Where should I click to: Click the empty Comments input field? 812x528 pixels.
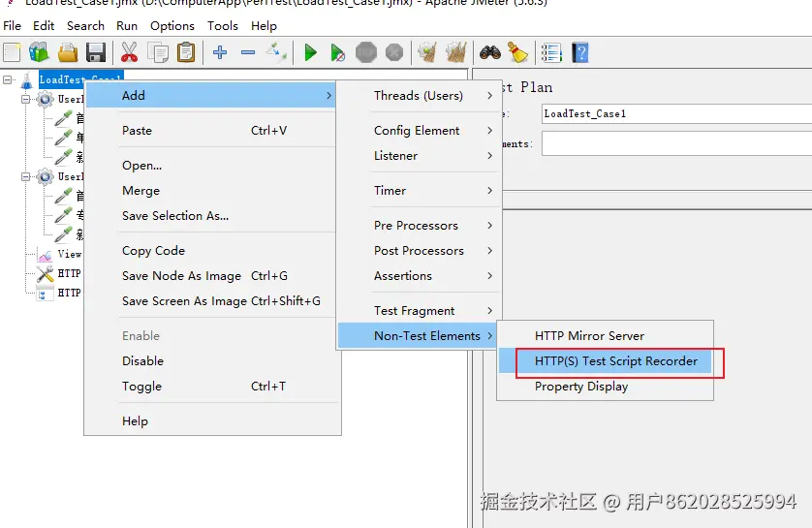click(x=676, y=142)
